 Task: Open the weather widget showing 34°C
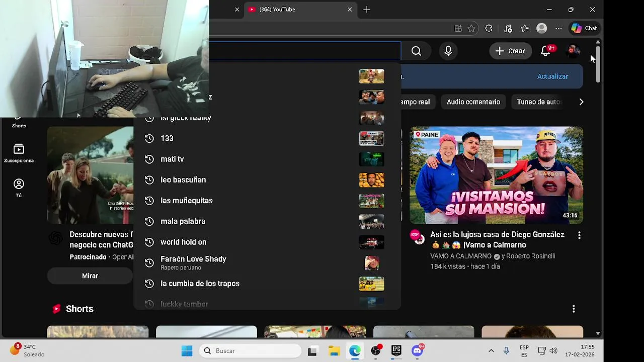point(28,350)
